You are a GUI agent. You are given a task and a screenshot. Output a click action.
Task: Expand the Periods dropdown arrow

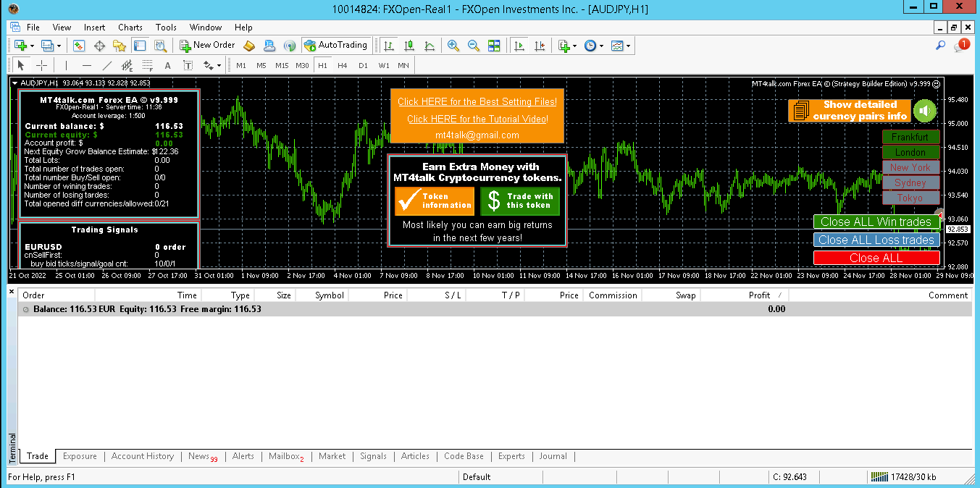(602, 45)
